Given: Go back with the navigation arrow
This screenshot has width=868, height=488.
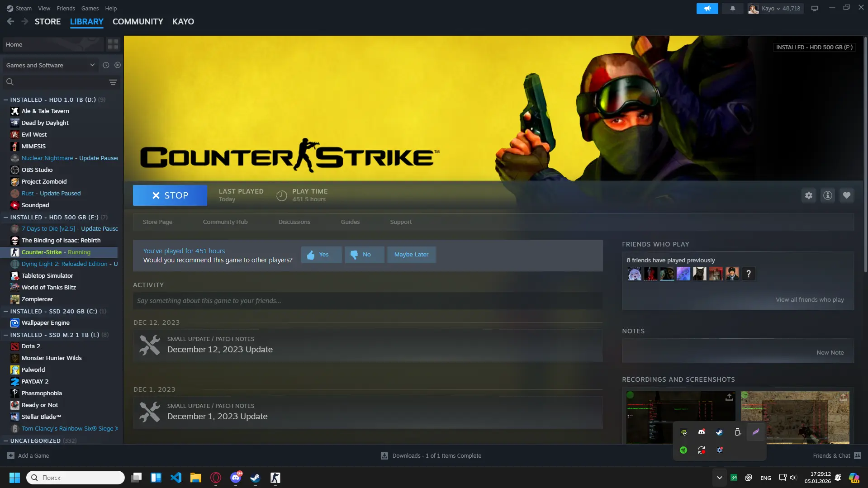Looking at the screenshot, I should click(x=10, y=21).
